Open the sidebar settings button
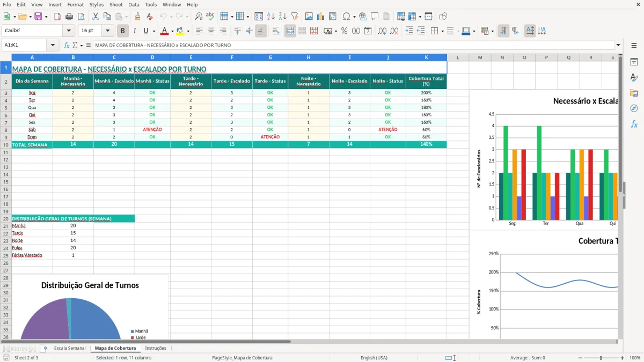Image resolution: width=644 pixels, height=362 pixels. click(634, 47)
